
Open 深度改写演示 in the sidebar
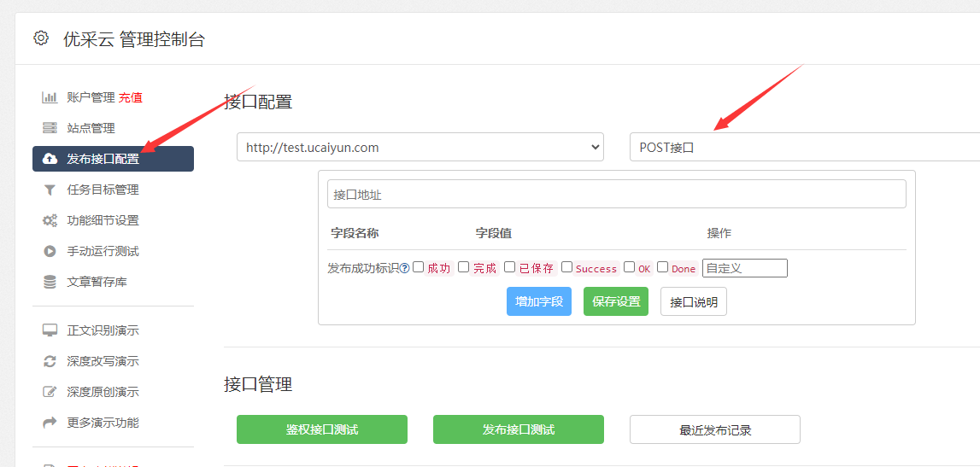(103, 361)
